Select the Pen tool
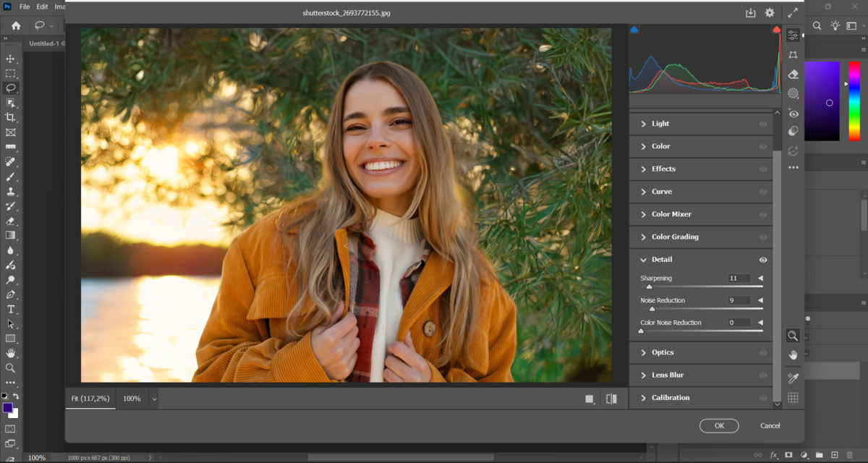The width and height of the screenshot is (868, 463). [10, 294]
